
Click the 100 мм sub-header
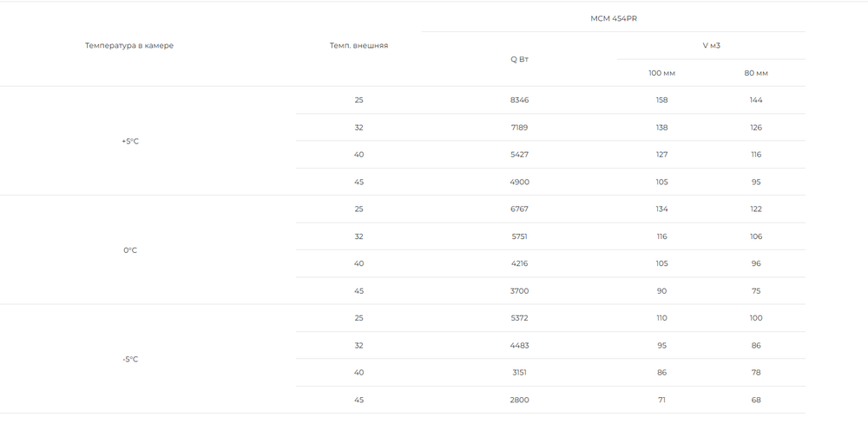[661, 73]
